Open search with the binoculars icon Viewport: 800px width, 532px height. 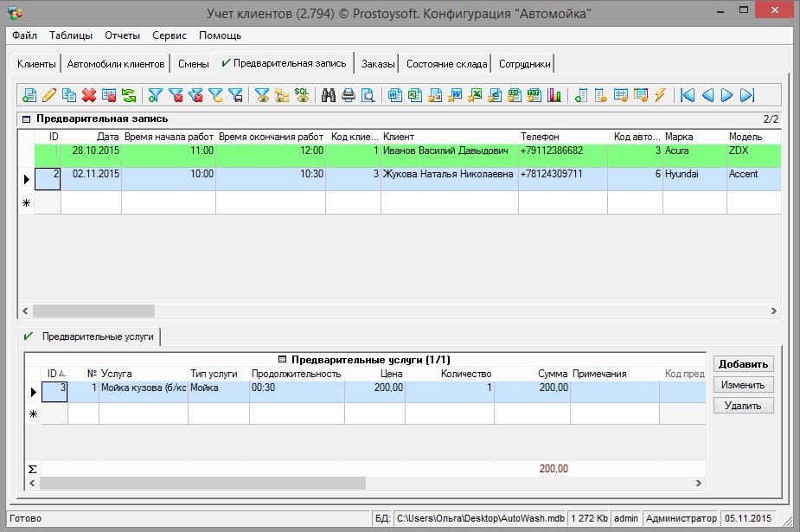[329, 95]
